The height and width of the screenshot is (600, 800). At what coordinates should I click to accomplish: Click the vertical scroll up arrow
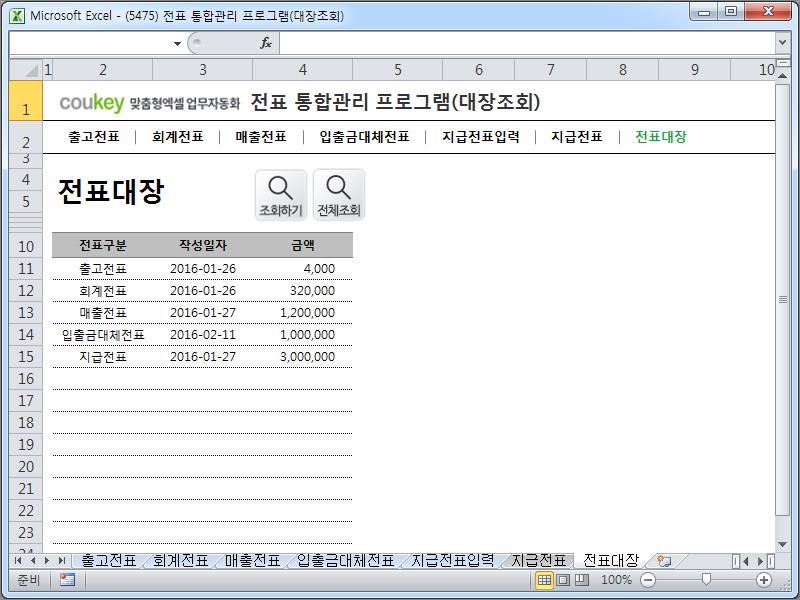pyautogui.click(x=782, y=75)
